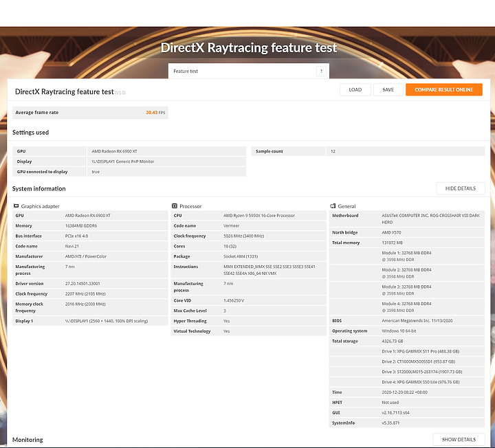Click the System information heading
Image resolution: width=495 pixels, height=448 pixels.
point(38,189)
